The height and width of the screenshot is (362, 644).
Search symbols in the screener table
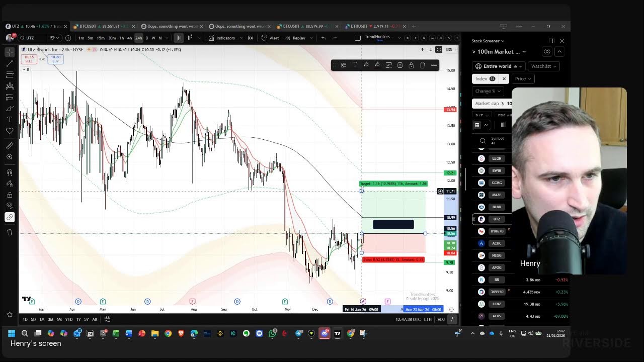pyautogui.click(x=482, y=141)
